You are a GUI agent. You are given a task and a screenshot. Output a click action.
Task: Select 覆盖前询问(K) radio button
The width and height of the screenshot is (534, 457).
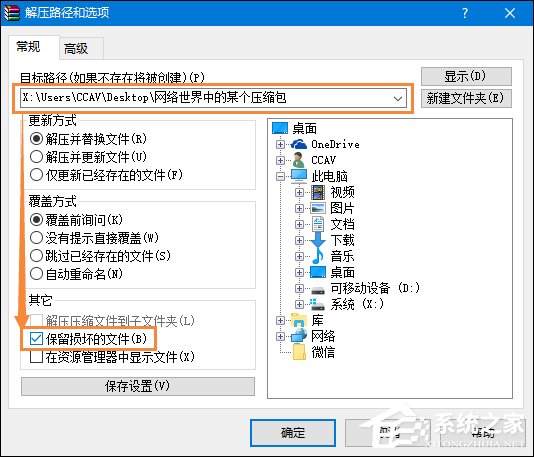point(36,220)
